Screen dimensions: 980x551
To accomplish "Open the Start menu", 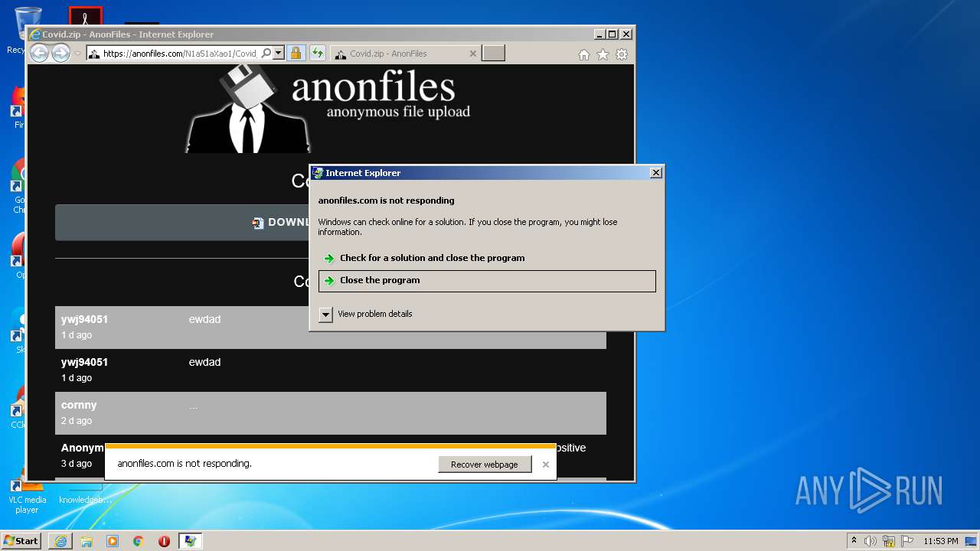I will click(x=21, y=540).
